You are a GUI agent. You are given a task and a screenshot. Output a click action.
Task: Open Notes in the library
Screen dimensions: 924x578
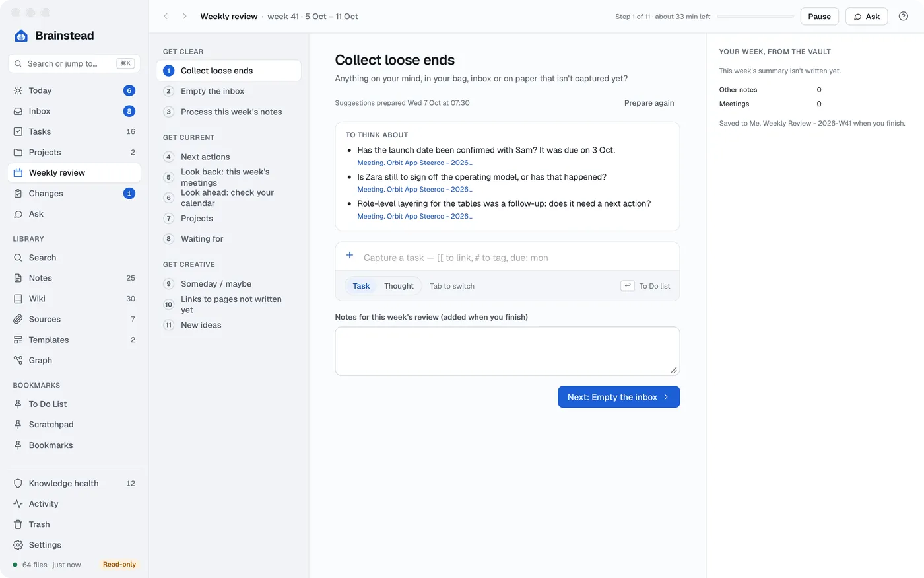click(74, 278)
